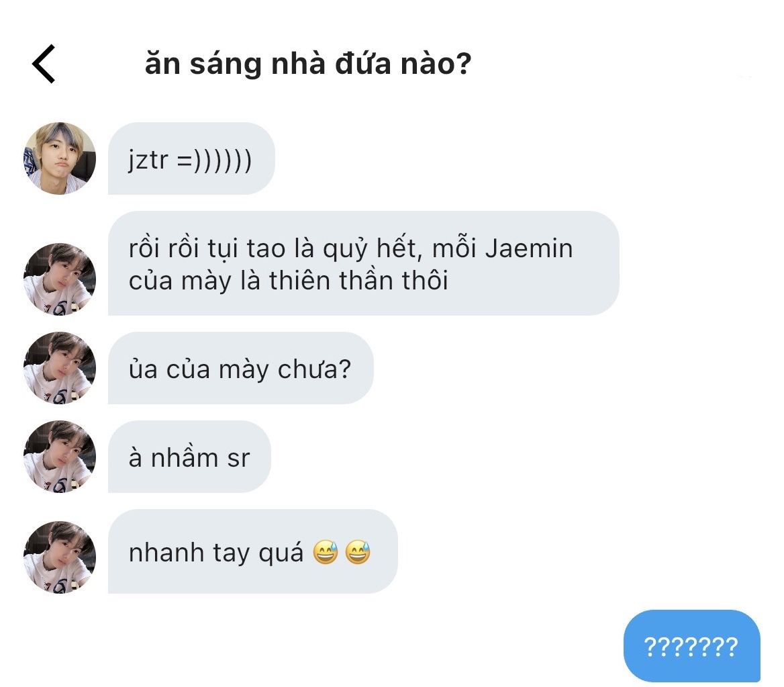Click the second sweat-smile emoji
784x687 pixels.
pos(357,553)
